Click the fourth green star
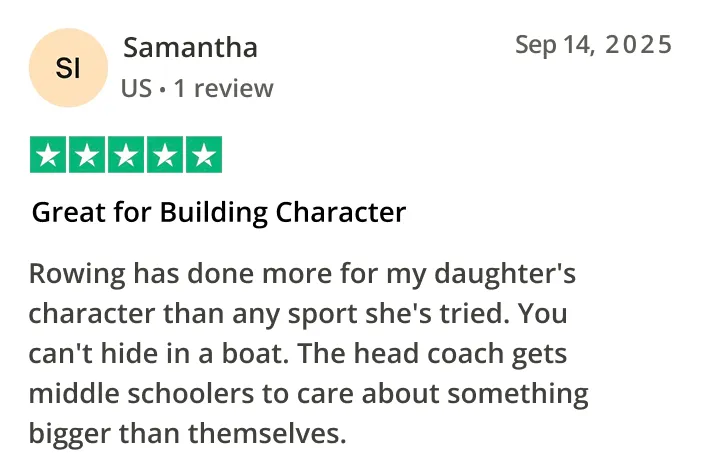 (x=165, y=154)
